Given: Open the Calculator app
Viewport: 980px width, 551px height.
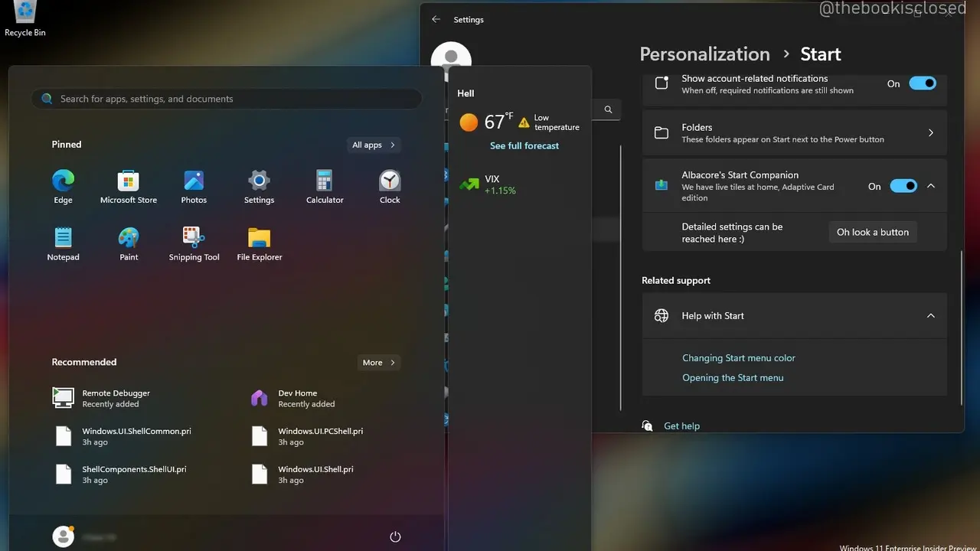Looking at the screenshot, I should point(325,181).
